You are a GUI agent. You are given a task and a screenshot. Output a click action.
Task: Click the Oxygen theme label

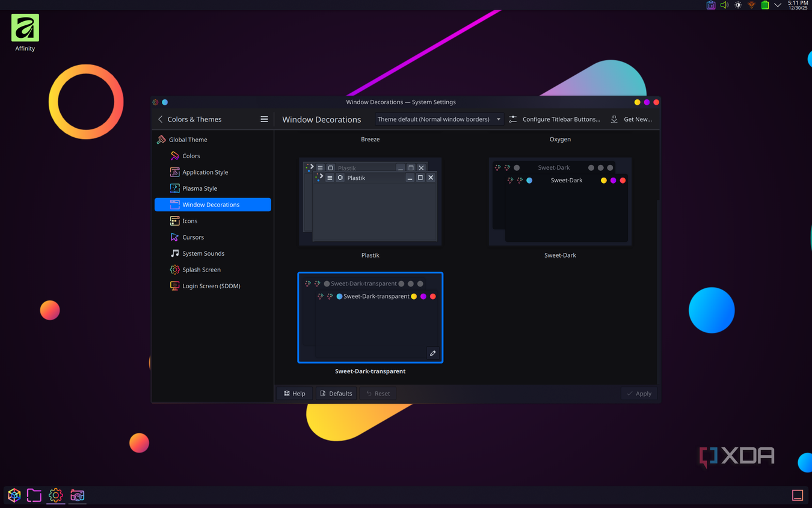pos(560,139)
